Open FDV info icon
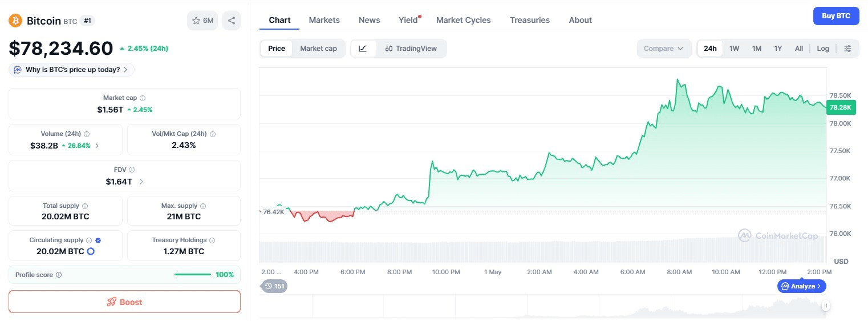Viewport: 868px width, 321px height. [x=132, y=170]
